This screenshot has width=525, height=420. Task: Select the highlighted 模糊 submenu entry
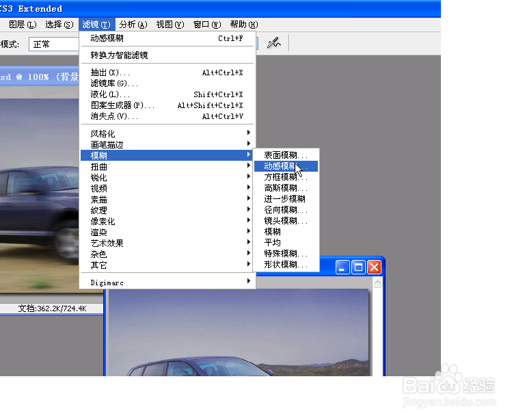tap(167, 155)
